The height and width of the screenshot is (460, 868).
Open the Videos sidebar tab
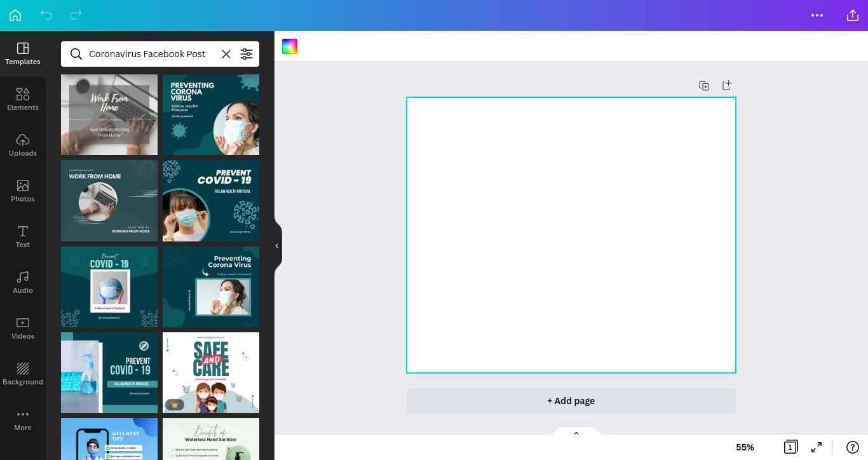tap(23, 328)
